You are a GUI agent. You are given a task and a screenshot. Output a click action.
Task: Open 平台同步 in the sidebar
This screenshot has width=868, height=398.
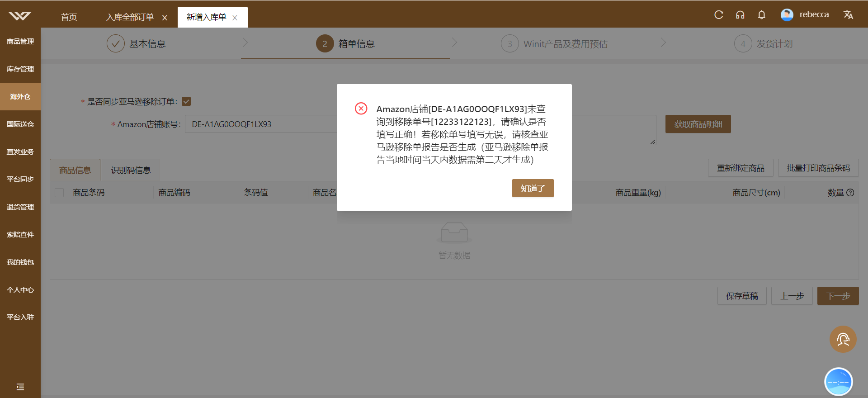coord(20,179)
